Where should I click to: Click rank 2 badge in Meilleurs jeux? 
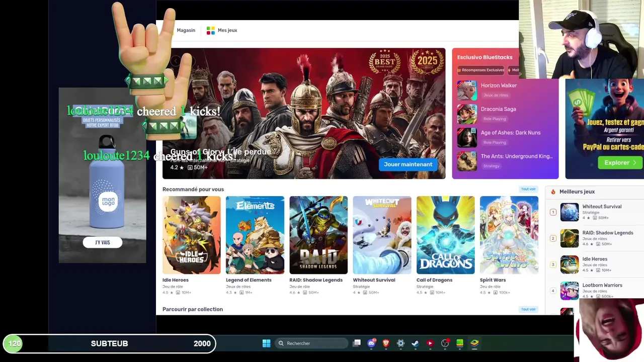tap(553, 238)
